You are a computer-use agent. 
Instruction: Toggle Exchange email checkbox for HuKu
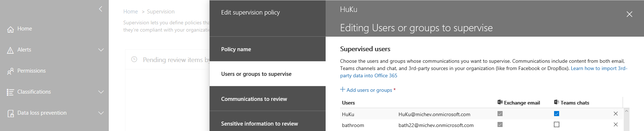[500, 114]
